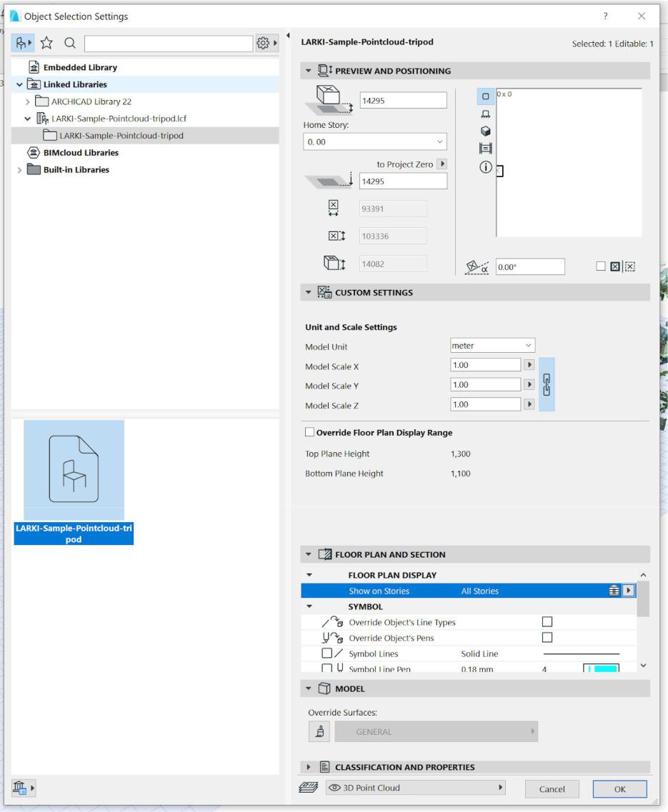Select the 3D view preview icon

coord(486,131)
